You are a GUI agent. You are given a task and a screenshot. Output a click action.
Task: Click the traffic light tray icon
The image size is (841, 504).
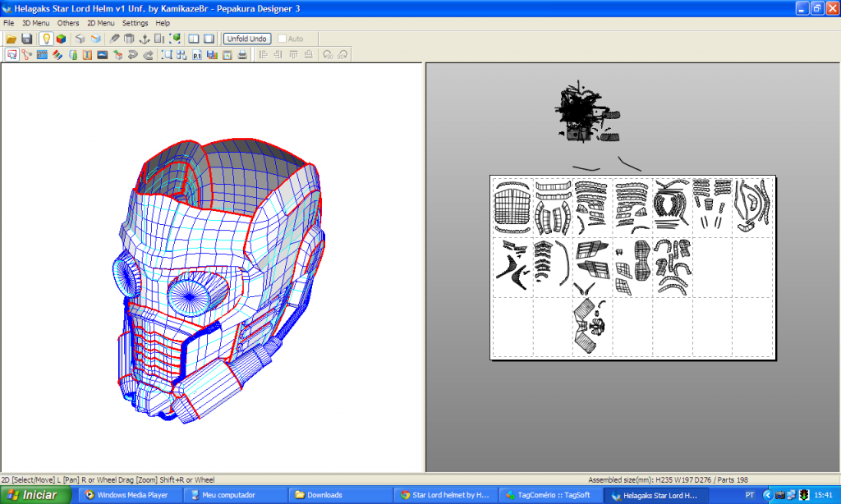click(804, 495)
